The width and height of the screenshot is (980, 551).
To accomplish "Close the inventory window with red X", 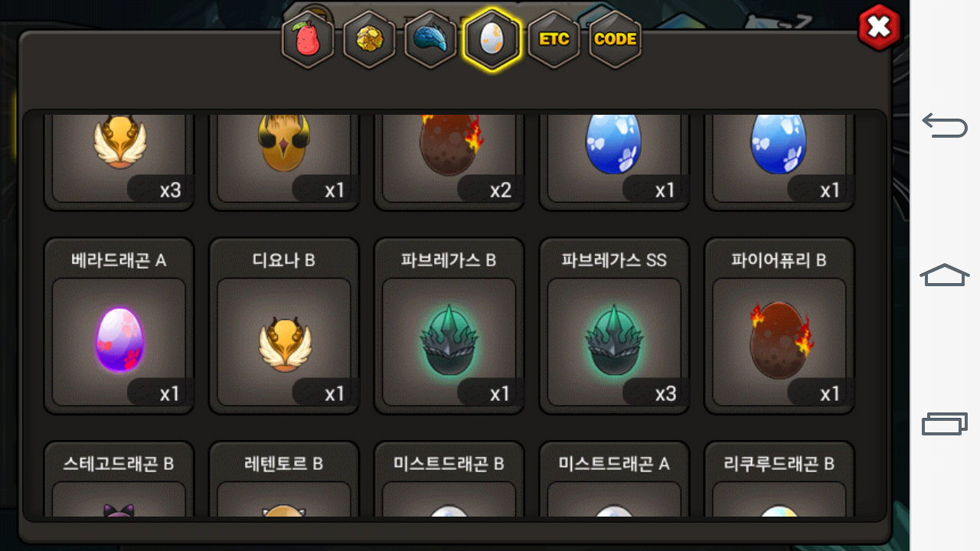I will [879, 28].
